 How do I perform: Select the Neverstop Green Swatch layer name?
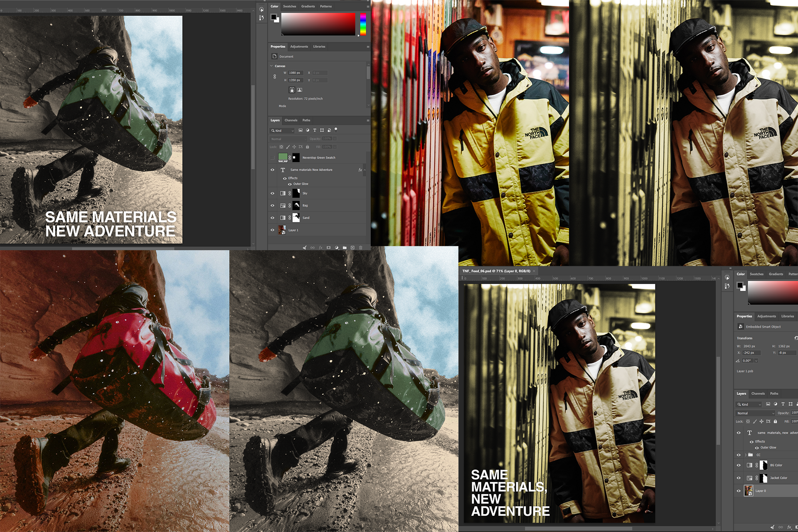(319, 158)
